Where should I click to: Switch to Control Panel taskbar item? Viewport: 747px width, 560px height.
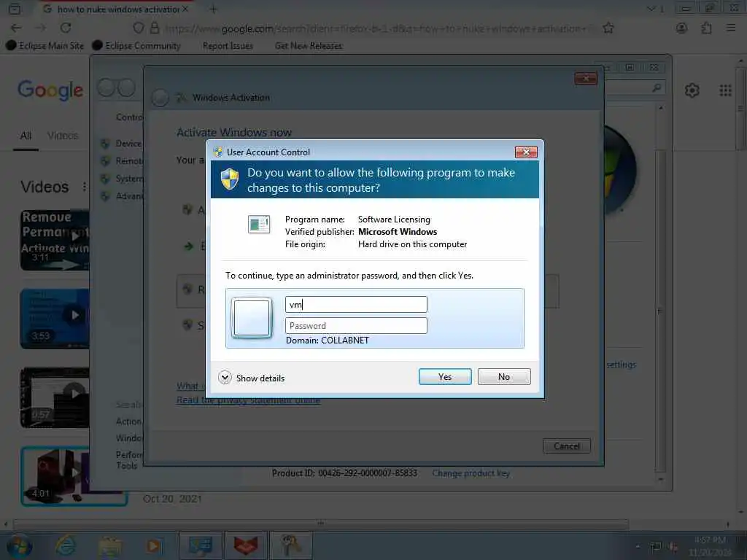coord(201,545)
